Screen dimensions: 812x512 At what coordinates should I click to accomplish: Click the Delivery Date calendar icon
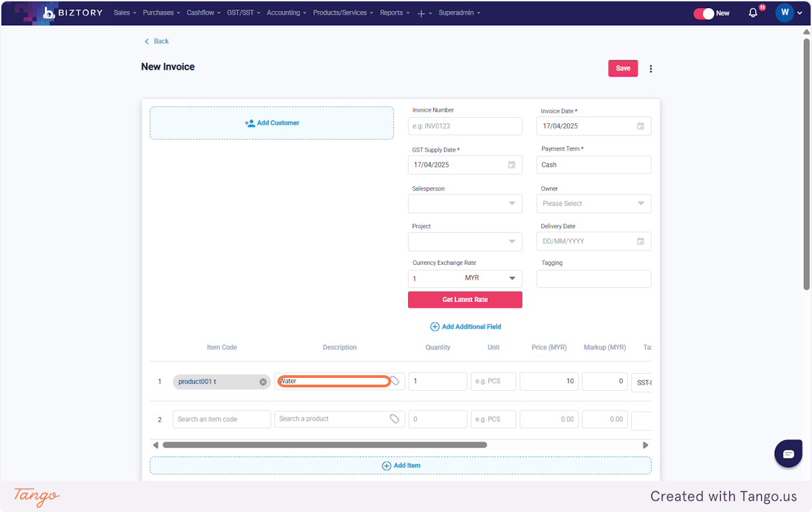click(x=641, y=241)
